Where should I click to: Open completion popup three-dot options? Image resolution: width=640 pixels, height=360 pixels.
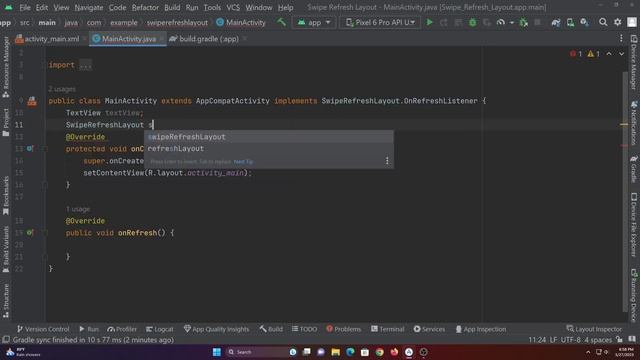[x=387, y=161]
